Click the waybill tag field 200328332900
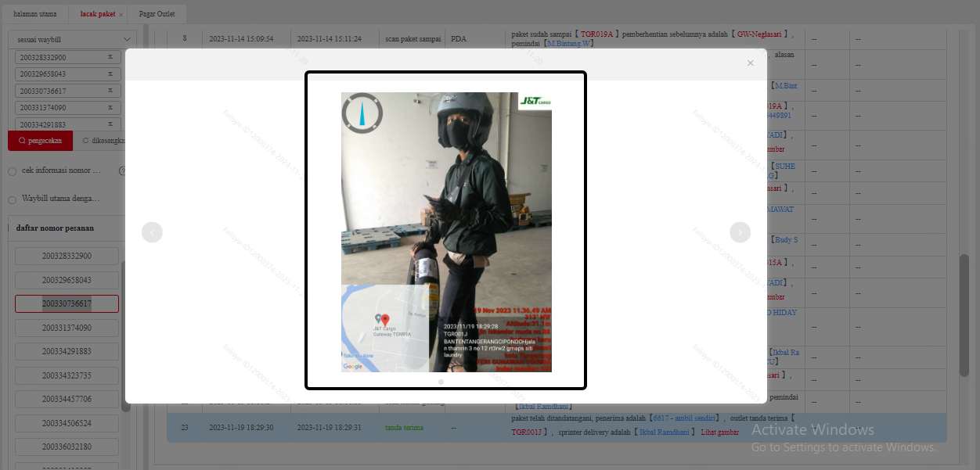This screenshot has width=980, height=470. [68, 58]
